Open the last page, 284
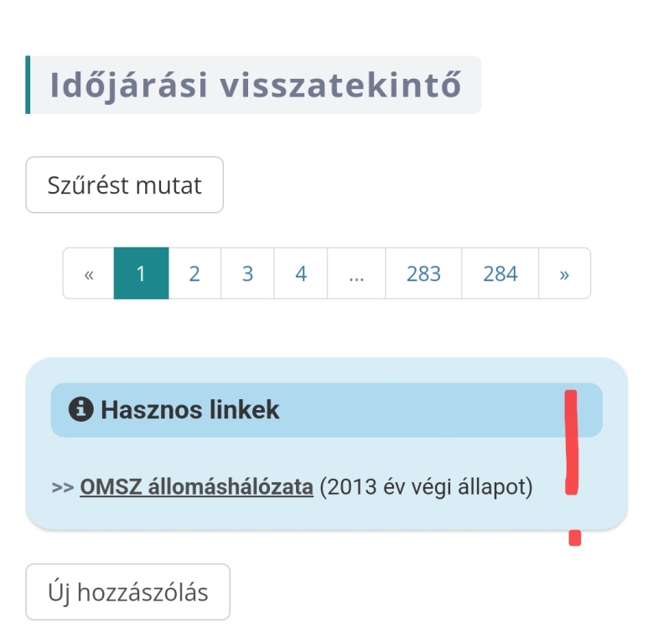Screen dimensions: 653x644 click(500, 273)
